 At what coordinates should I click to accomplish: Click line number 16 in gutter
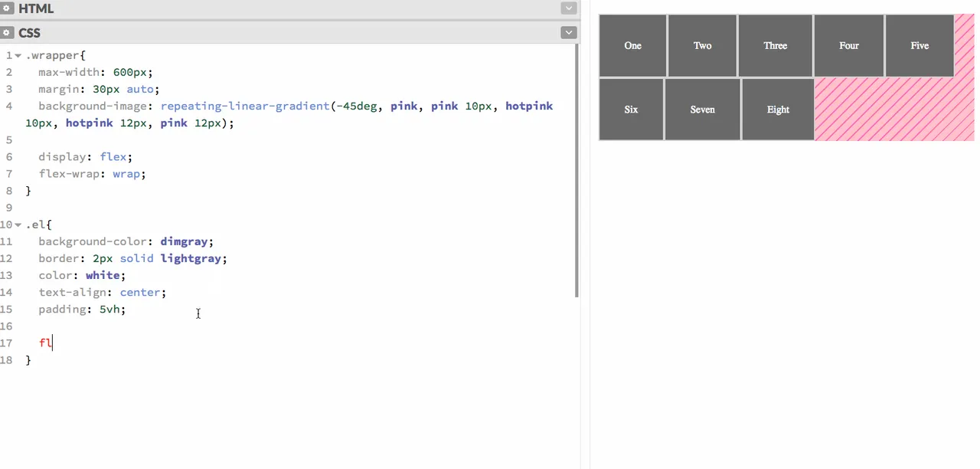[7, 326]
